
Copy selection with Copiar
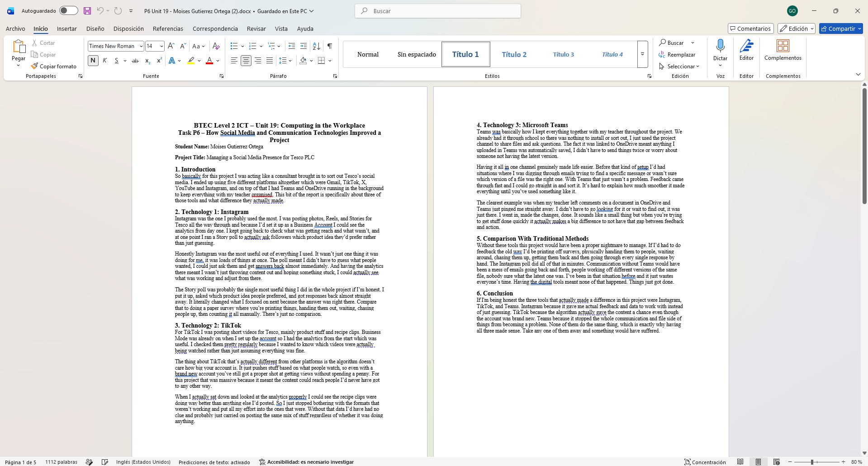point(43,55)
